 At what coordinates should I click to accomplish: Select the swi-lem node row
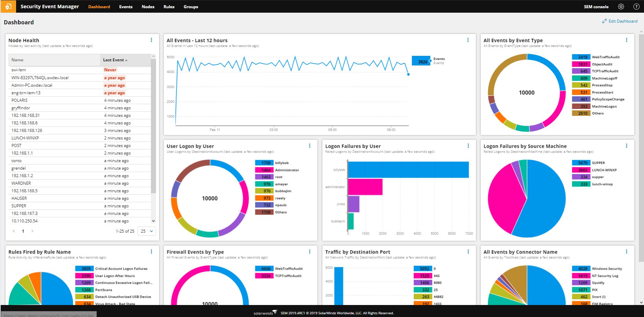(80, 70)
